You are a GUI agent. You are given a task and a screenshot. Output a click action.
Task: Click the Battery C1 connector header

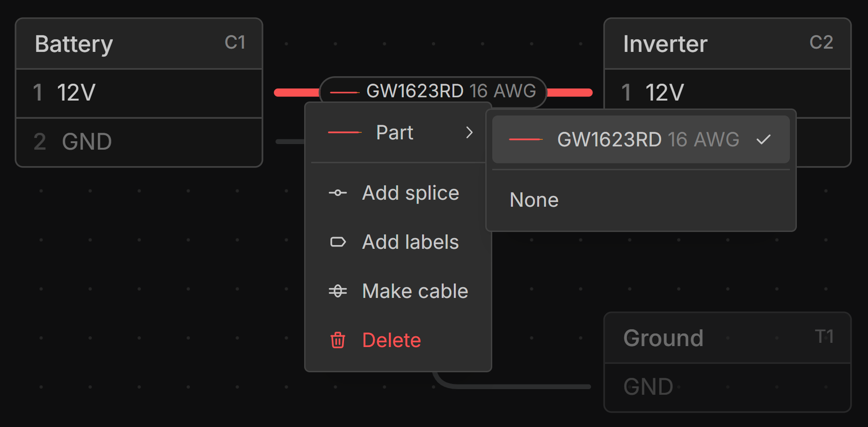pyautogui.click(x=139, y=44)
